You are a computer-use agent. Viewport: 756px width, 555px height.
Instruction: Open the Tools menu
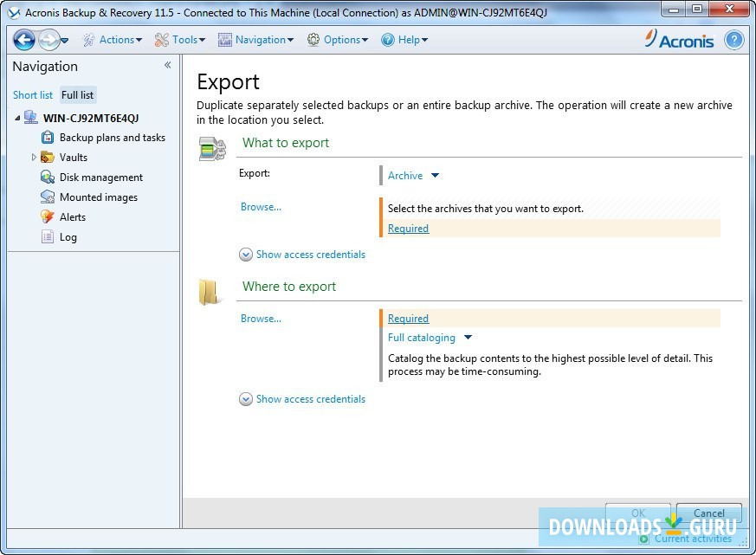(180, 39)
